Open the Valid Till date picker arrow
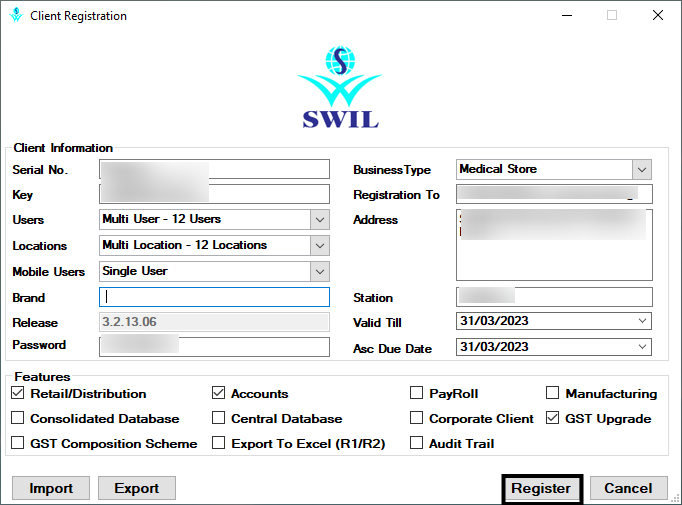 point(642,321)
